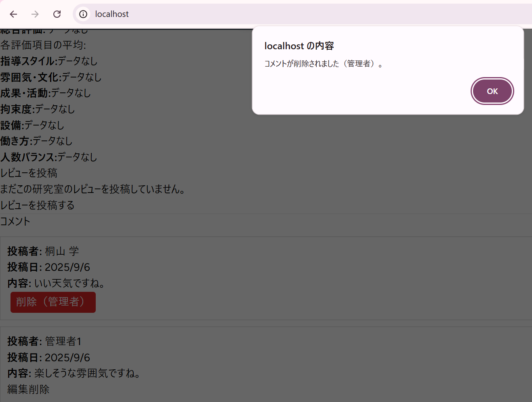Image resolution: width=532 pixels, height=402 pixels.
Task: Click poster name 桐山 学
Action: [62, 251]
